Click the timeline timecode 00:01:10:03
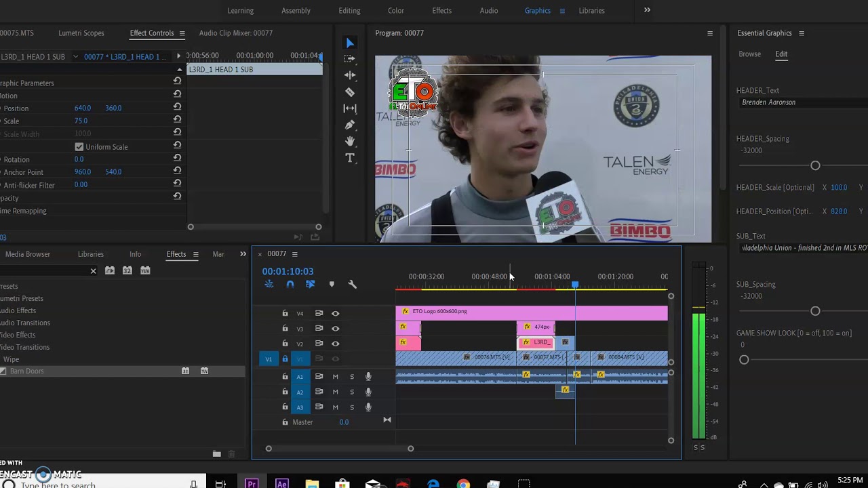Viewport: 868px width, 488px height. click(x=288, y=271)
